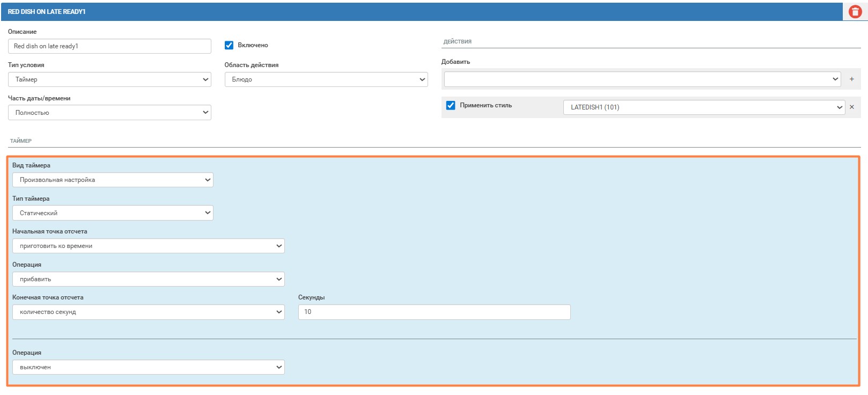Screen dimensions: 868x395
Task: Remove the LATEDISH1 style action with X
Action: tap(852, 107)
